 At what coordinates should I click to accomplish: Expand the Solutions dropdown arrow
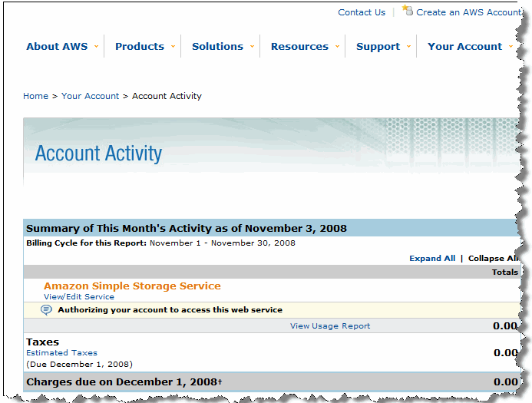coord(252,46)
